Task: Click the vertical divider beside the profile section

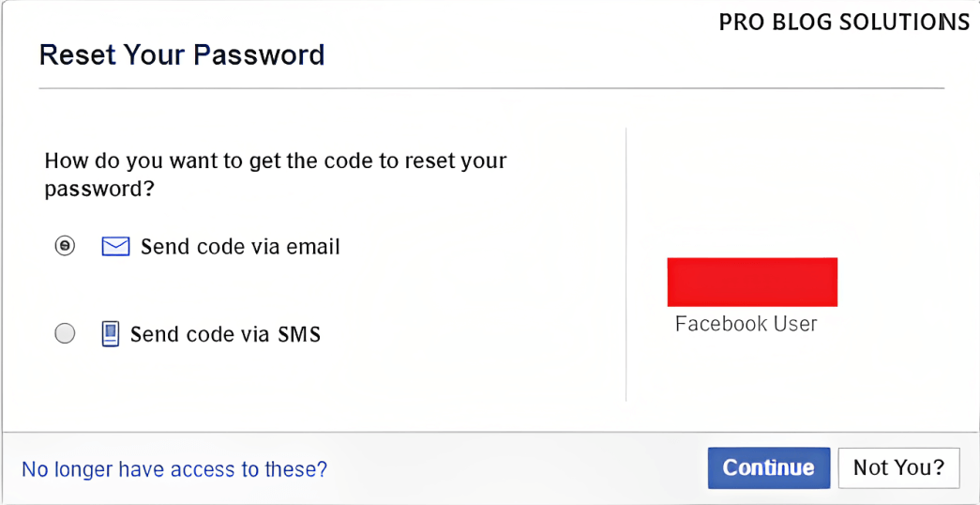Action: [x=626, y=264]
